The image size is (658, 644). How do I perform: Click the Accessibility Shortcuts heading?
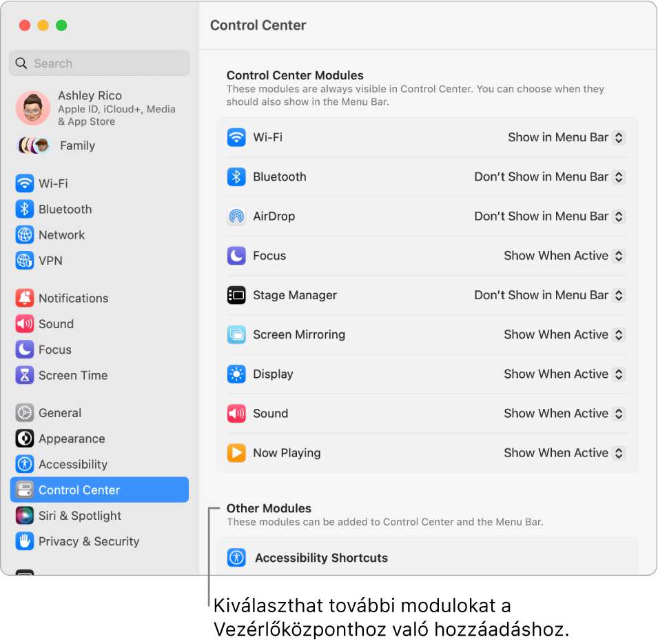point(322,558)
